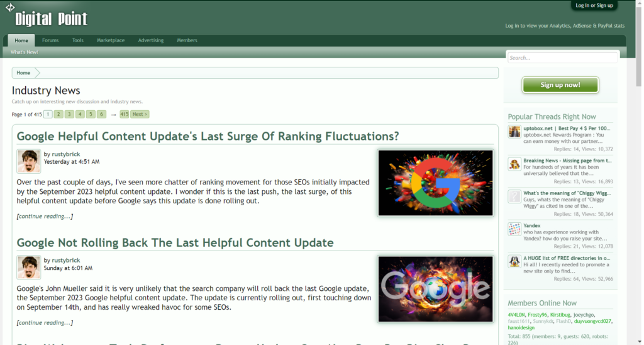The height and width of the screenshot is (345, 644).
Task: Click the What's New? sub-navigation link
Action: 25,52
